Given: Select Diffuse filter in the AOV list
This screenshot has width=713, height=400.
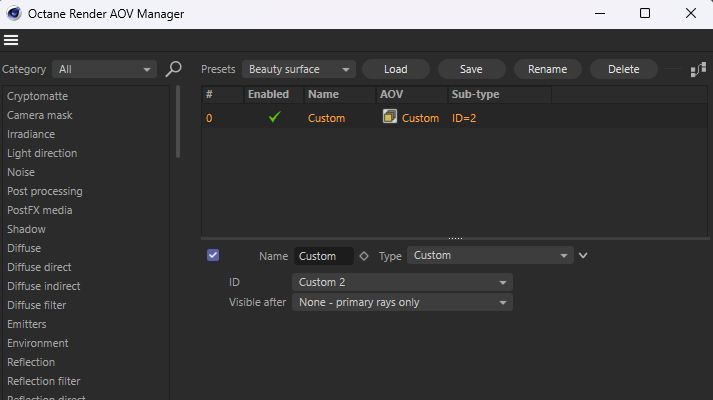Looking at the screenshot, I should click(37, 305).
